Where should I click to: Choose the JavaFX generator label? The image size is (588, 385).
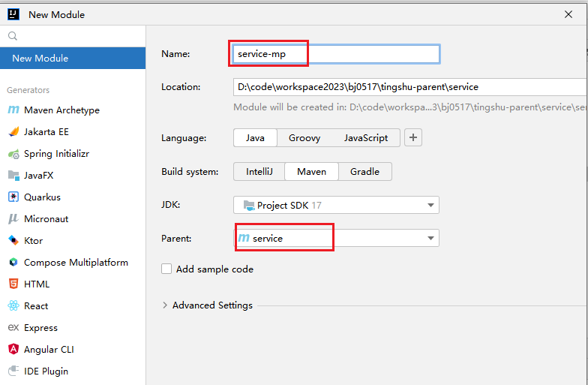coord(39,176)
